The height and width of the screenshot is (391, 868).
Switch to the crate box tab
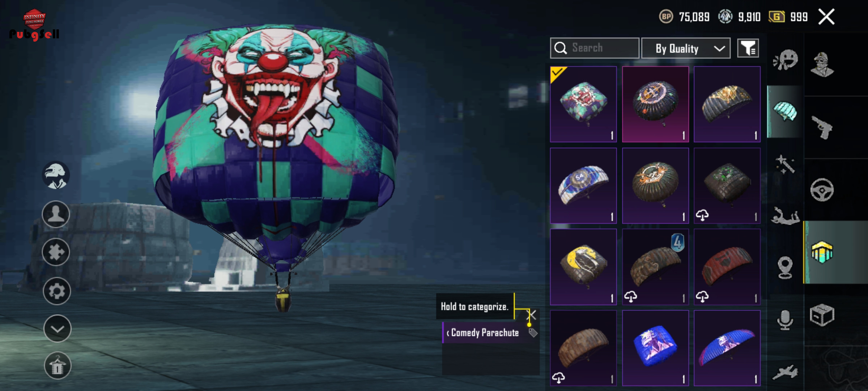pyautogui.click(x=822, y=315)
